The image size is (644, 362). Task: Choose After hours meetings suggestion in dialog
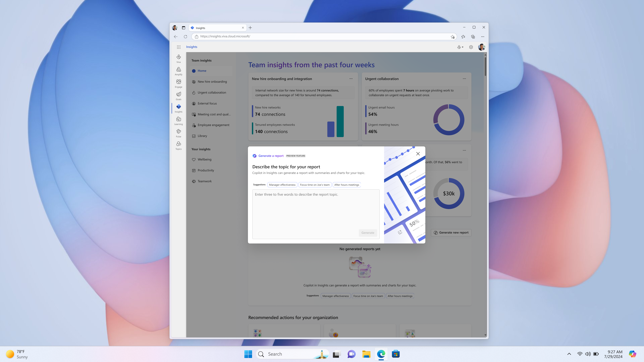pos(346,185)
